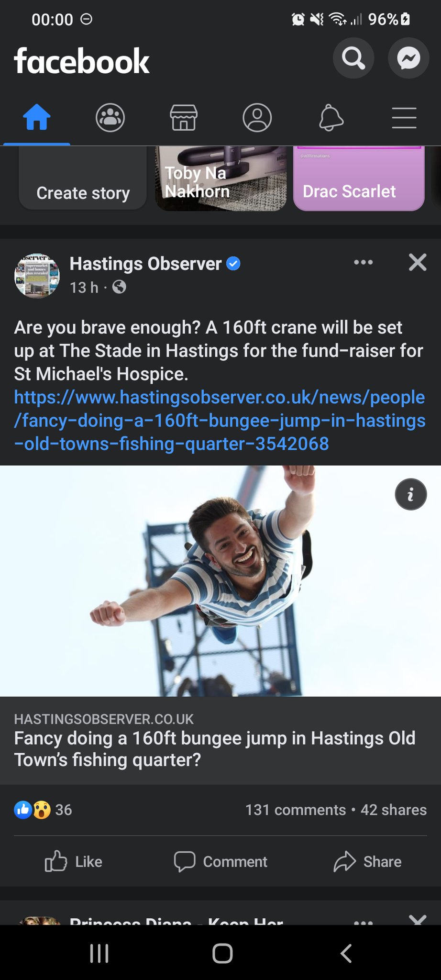View Toby Na Nakhorn's story
The image size is (441, 980).
pos(221,179)
